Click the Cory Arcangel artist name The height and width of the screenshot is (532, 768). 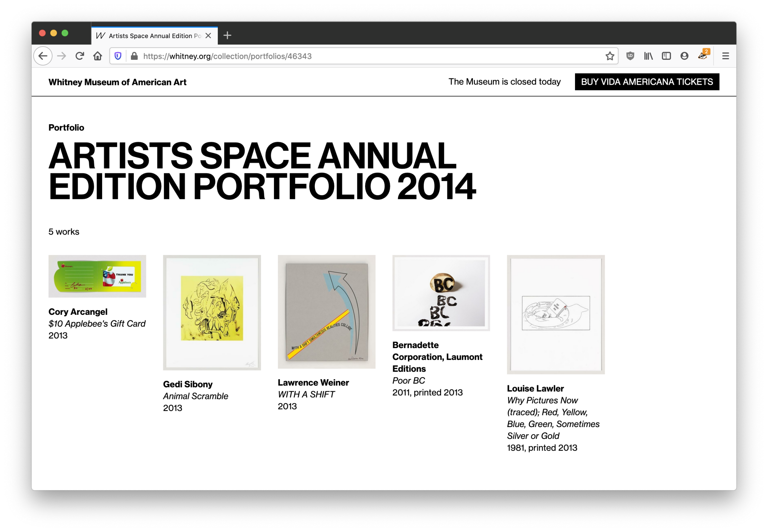(78, 312)
